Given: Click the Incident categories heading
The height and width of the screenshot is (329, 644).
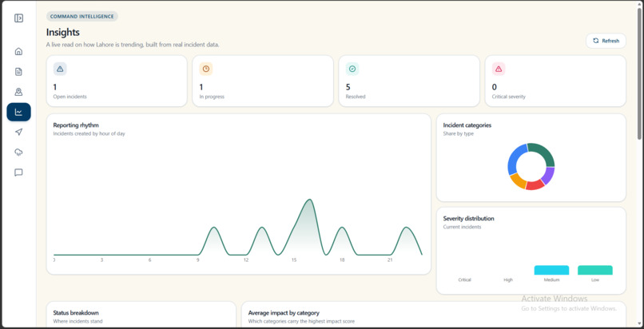Looking at the screenshot, I should tap(467, 125).
